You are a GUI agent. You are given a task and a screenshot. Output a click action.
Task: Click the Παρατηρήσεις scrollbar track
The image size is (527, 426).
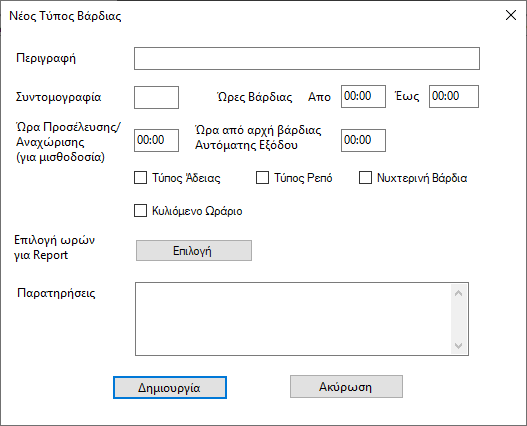pos(458,319)
